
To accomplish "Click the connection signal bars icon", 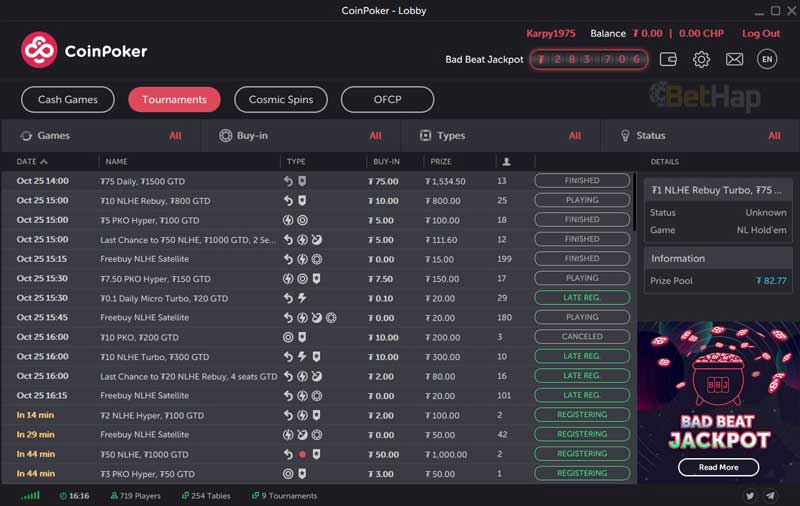I will tap(30, 495).
